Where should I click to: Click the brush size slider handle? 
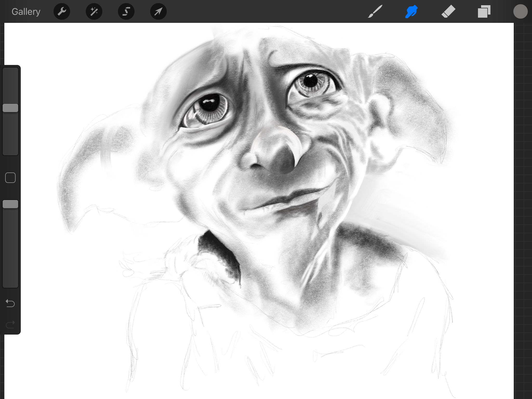click(10, 108)
